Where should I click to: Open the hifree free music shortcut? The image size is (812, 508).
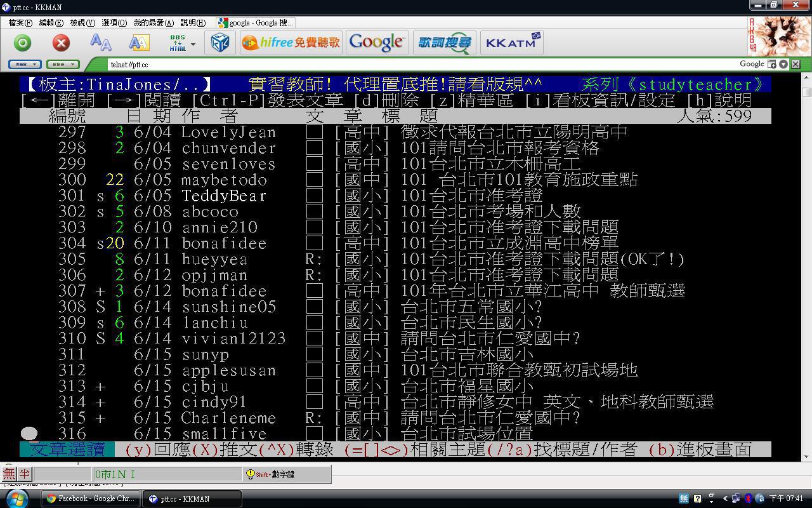[x=291, y=43]
